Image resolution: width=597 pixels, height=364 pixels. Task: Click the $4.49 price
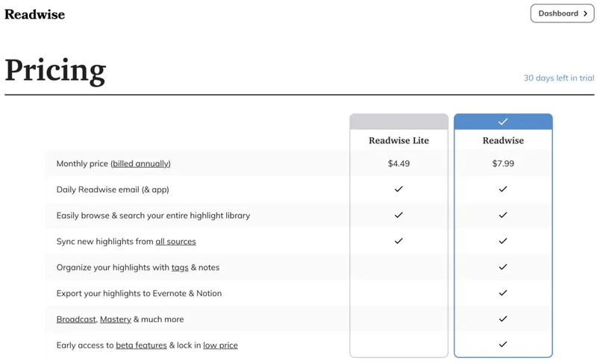click(x=398, y=163)
